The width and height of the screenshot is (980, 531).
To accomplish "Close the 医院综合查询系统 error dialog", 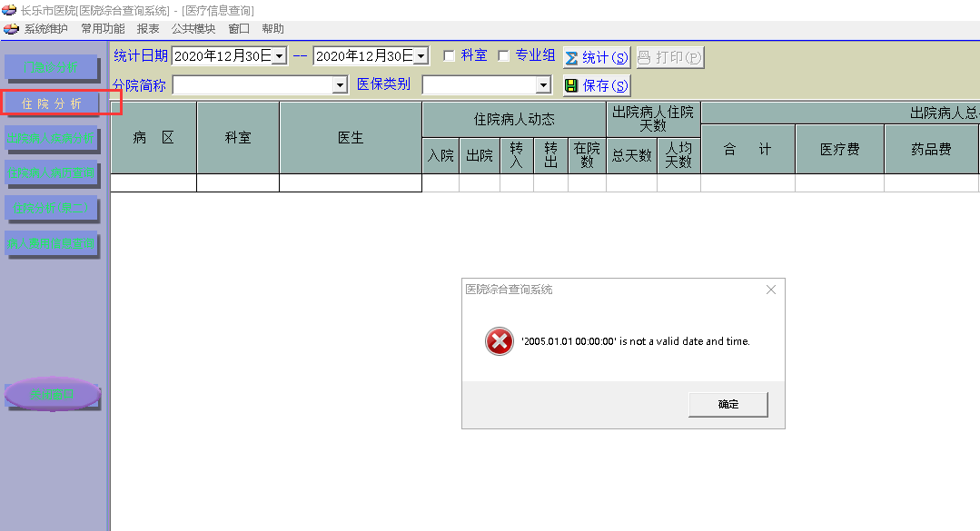I will (771, 290).
